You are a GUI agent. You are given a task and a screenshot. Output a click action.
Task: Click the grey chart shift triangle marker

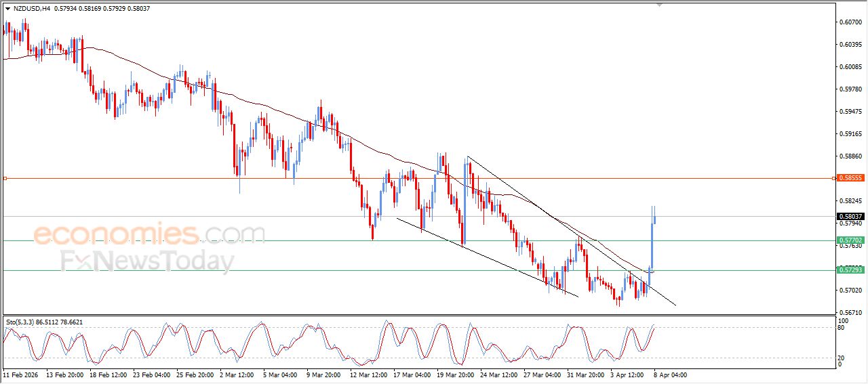tap(658, 5)
